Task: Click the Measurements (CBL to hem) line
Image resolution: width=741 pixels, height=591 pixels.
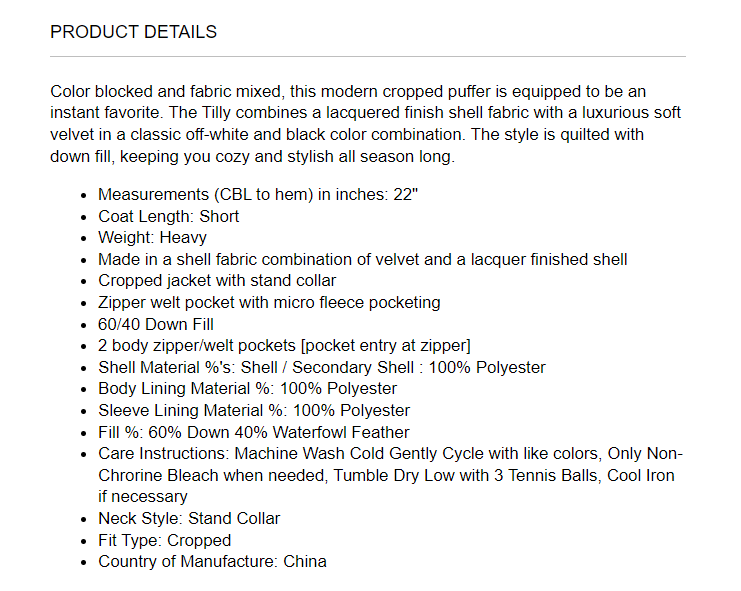Action: point(257,194)
